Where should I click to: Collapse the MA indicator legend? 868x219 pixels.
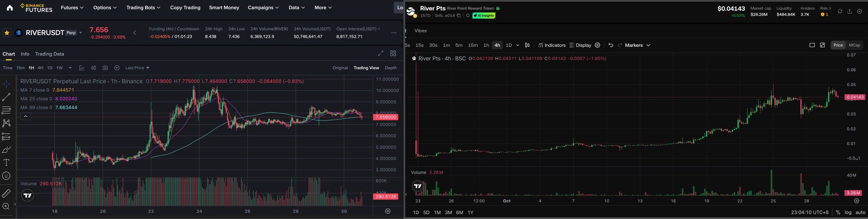(26, 116)
